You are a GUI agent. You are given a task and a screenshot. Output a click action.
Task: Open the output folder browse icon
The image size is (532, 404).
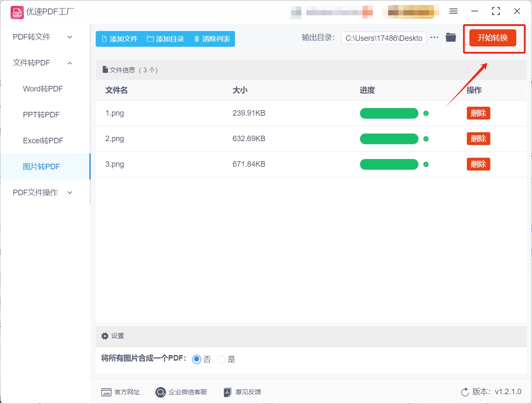point(450,37)
